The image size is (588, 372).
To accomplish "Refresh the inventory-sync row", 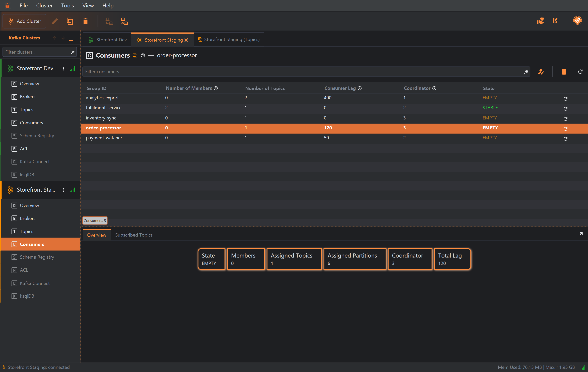I will (x=566, y=119).
